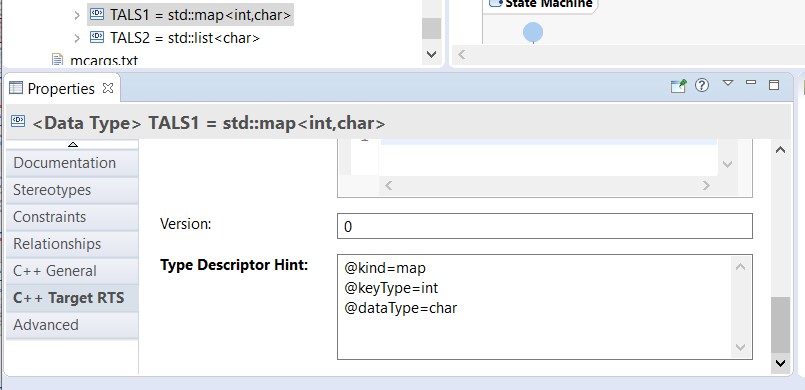The width and height of the screenshot is (805, 390).
Task: Click the Data Type icon in properties header
Action: click(18, 121)
